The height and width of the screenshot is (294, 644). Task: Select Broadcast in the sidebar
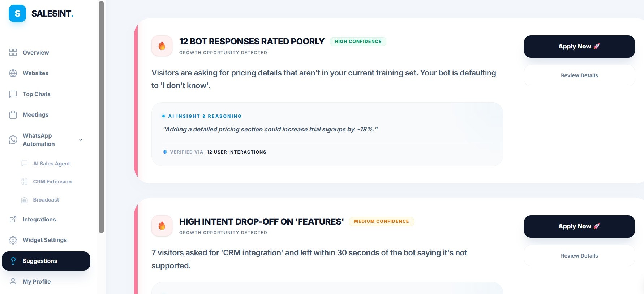(46, 200)
